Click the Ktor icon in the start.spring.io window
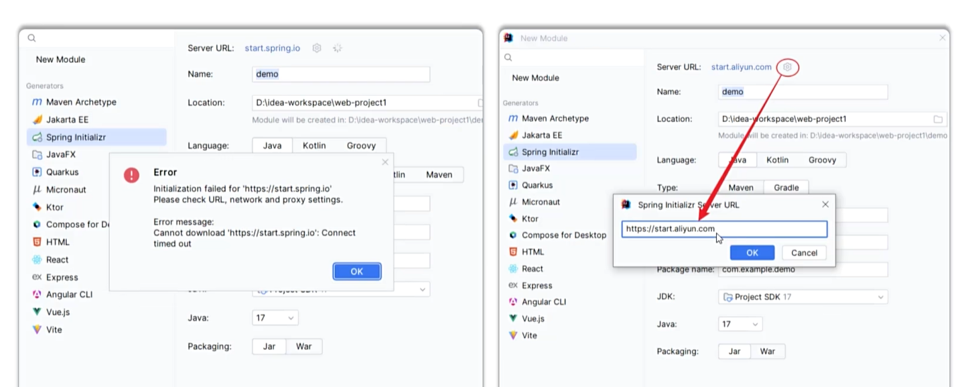This screenshot has width=980, height=387. [x=37, y=207]
